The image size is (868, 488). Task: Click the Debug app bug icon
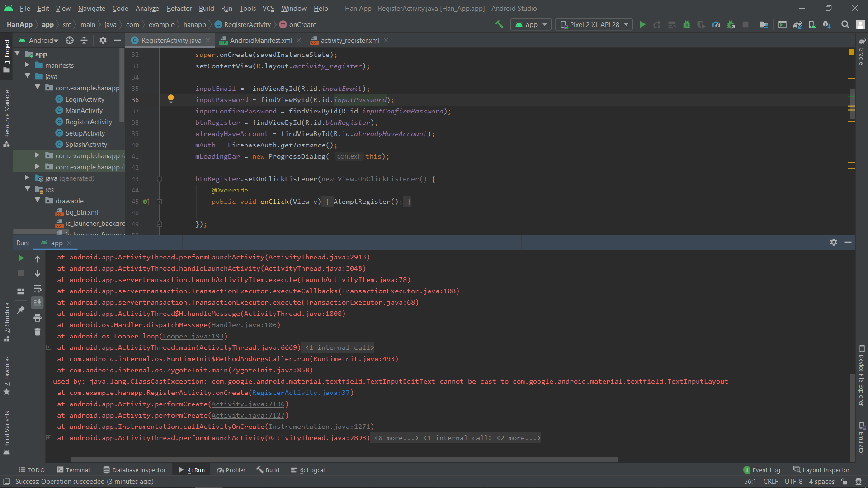pos(687,25)
